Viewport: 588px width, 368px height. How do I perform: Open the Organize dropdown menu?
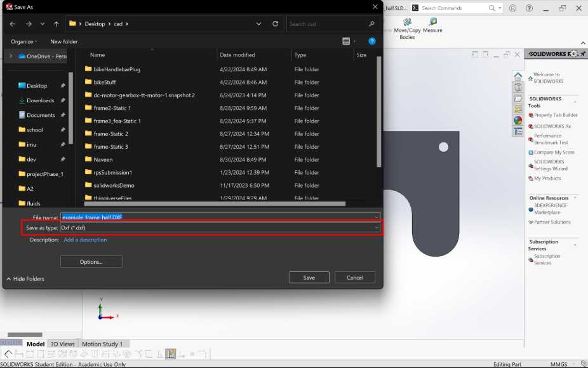point(24,41)
